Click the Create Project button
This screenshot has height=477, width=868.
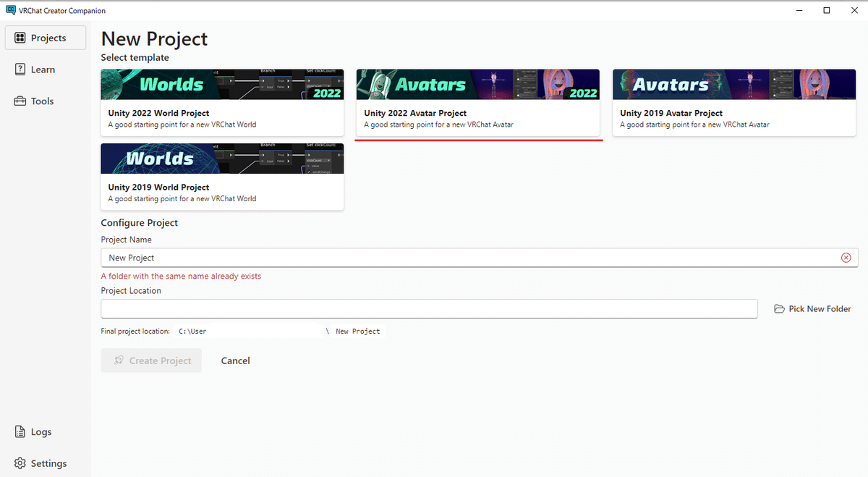click(x=151, y=360)
